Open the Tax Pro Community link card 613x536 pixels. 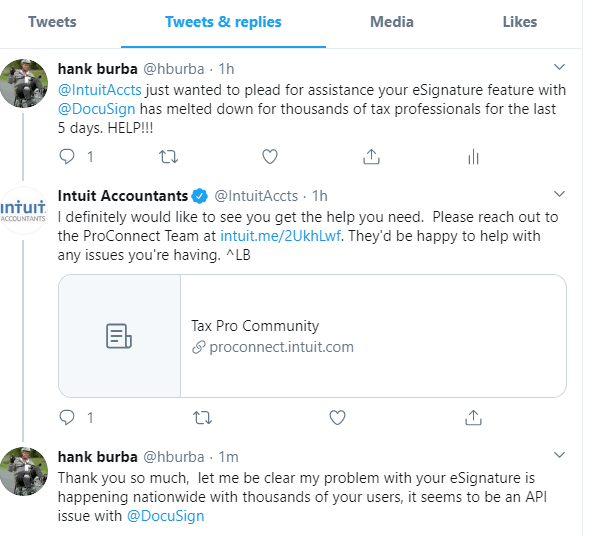coord(312,336)
